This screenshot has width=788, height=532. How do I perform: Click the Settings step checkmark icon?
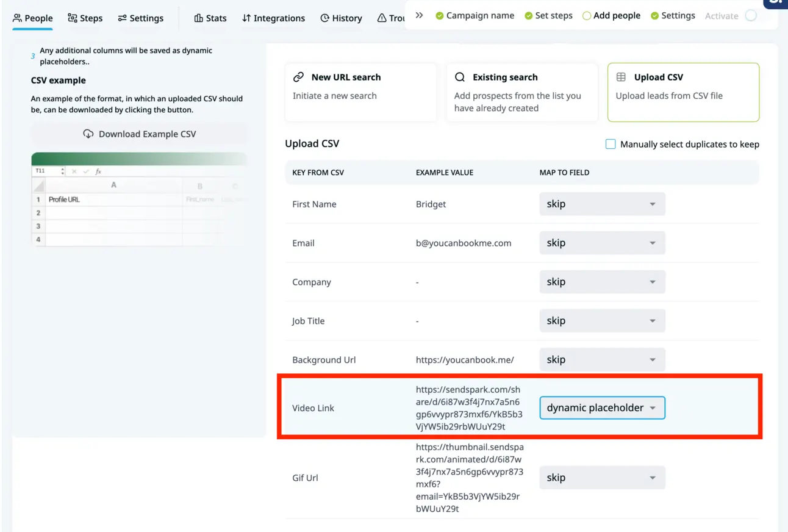(654, 16)
